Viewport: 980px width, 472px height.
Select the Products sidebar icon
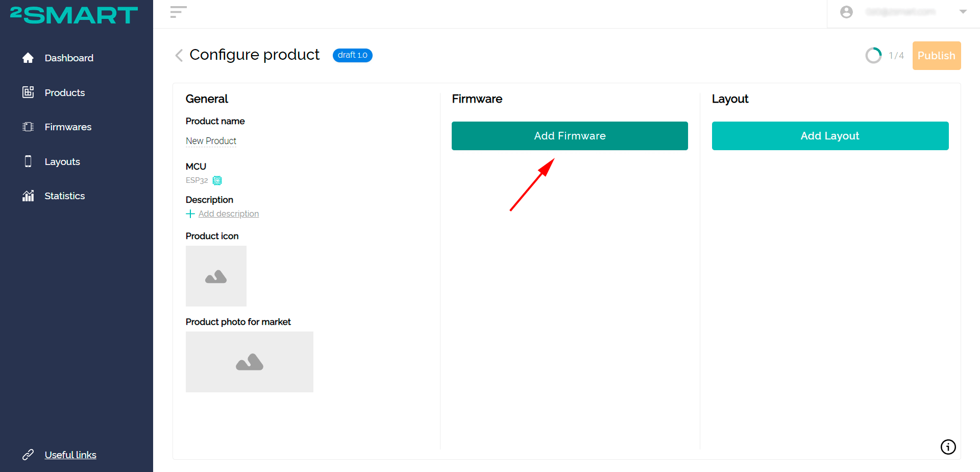pyautogui.click(x=28, y=92)
